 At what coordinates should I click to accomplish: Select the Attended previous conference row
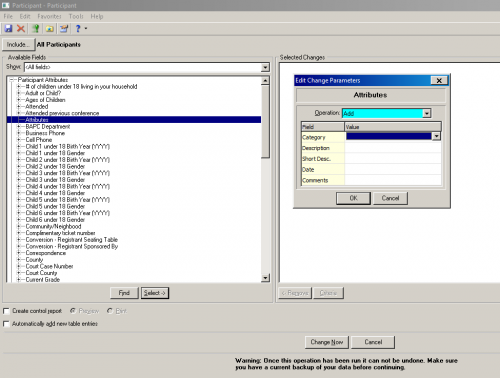62,113
